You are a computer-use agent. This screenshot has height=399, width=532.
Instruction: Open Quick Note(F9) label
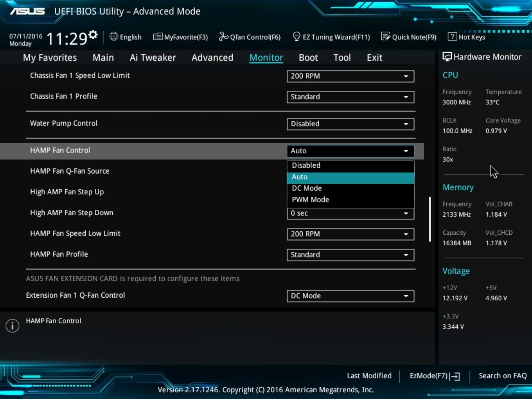click(x=414, y=37)
